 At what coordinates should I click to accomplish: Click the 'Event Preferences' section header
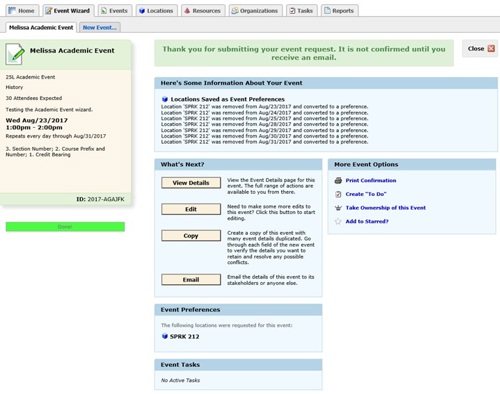(x=238, y=309)
